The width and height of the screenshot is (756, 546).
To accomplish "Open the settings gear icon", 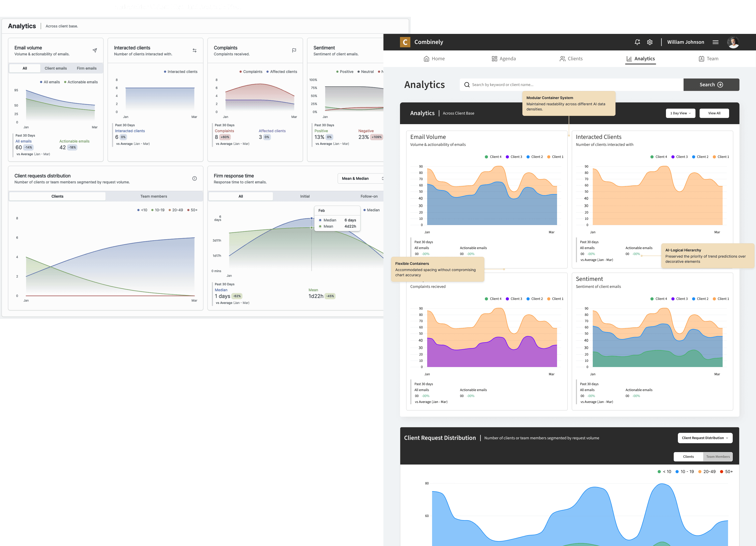I will pyautogui.click(x=650, y=42).
